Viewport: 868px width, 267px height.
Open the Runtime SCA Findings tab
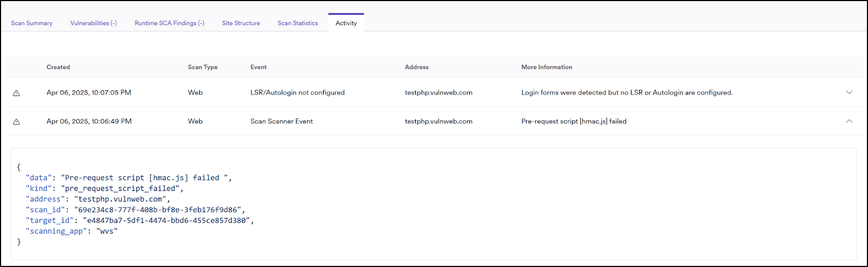[169, 23]
